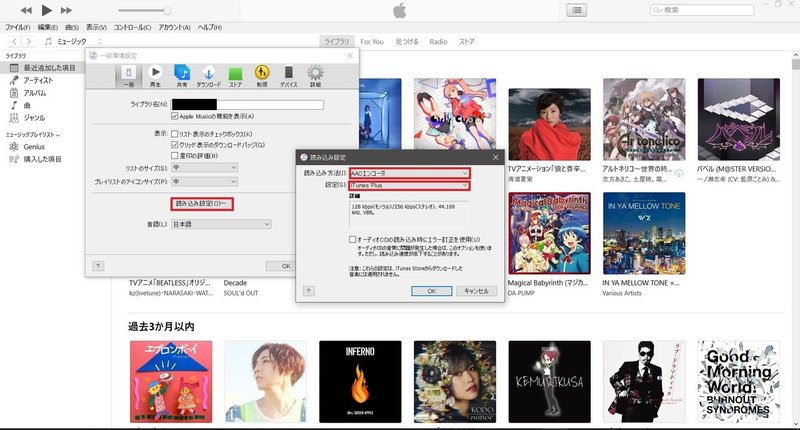This screenshot has width=800, height=430.
Task: Open the Ar tonelico album cover
Action: pos(644,119)
